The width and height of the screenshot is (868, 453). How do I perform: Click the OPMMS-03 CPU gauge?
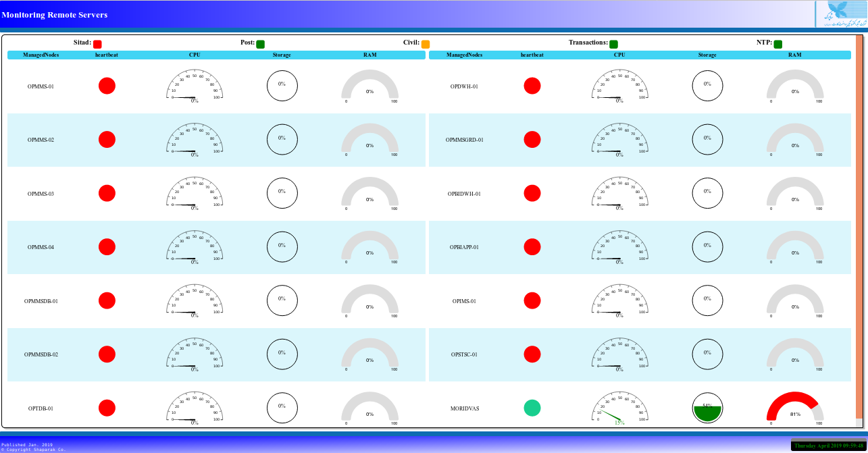[x=195, y=193]
